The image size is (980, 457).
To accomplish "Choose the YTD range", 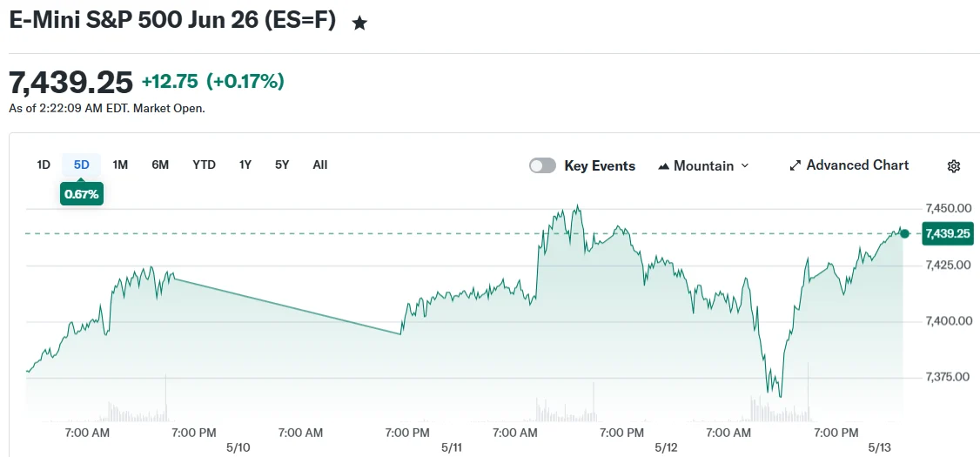I will [x=204, y=165].
